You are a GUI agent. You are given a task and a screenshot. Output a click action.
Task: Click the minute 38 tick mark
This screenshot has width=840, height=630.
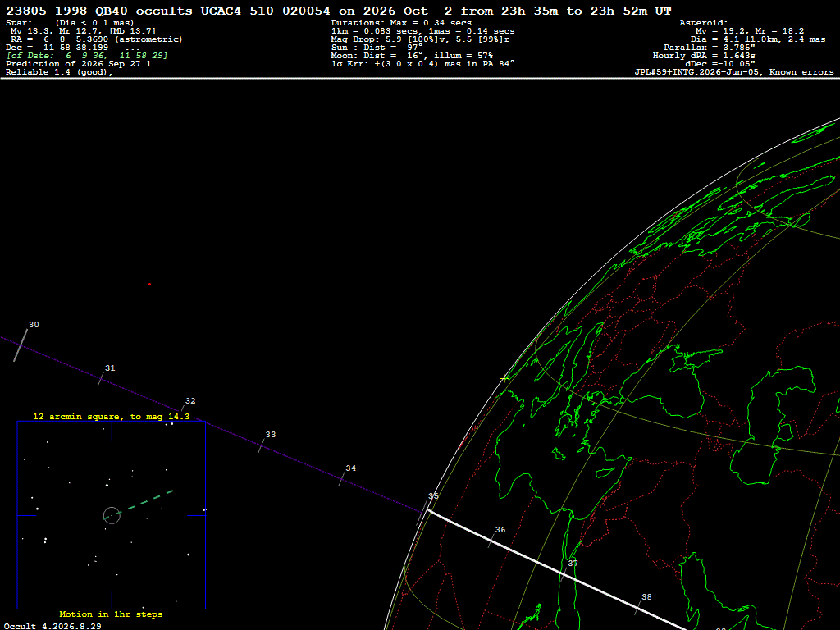(x=638, y=608)
